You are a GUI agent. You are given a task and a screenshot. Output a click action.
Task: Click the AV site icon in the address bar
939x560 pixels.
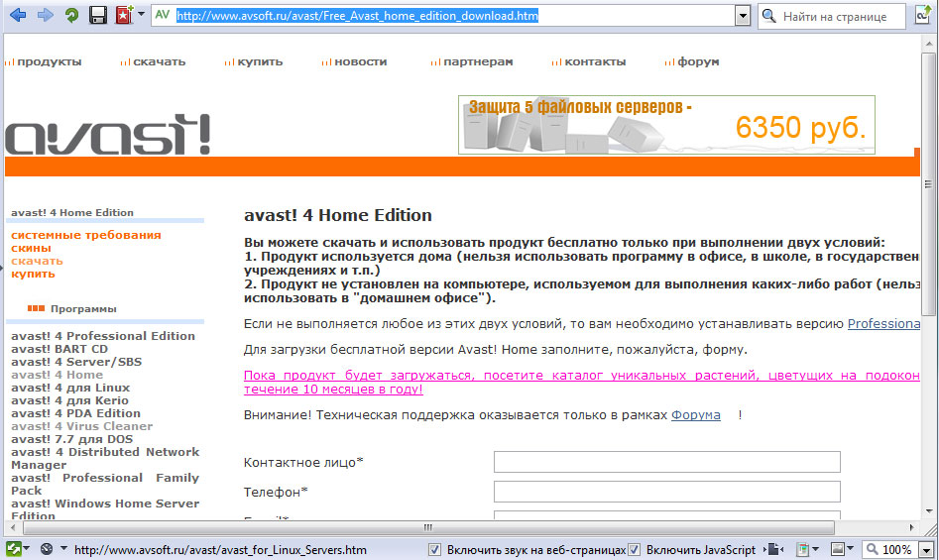point(163,14)
